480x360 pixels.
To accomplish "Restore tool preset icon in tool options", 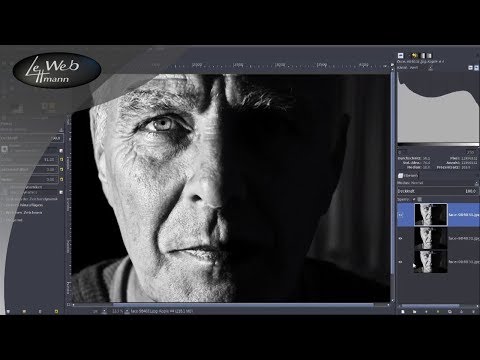I will (24, 312).
